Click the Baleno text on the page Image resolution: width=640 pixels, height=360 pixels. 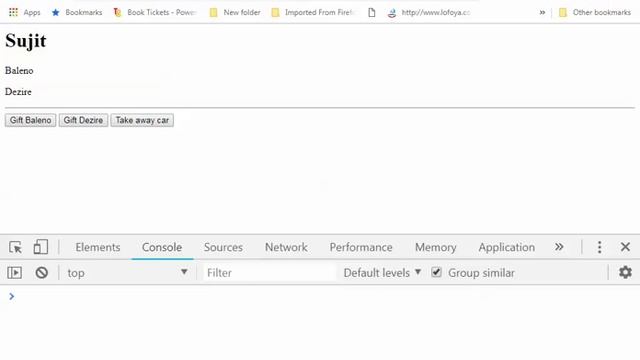click(x=19, y=71)
